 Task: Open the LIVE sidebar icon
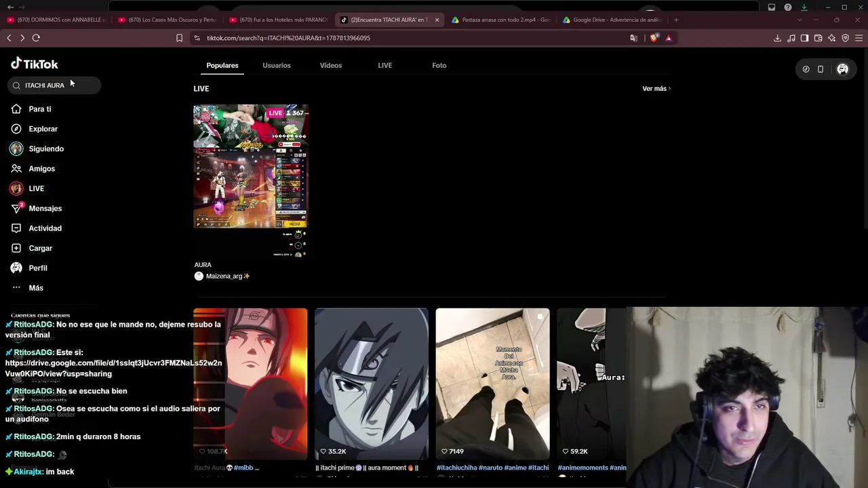(x=16, y=188)
